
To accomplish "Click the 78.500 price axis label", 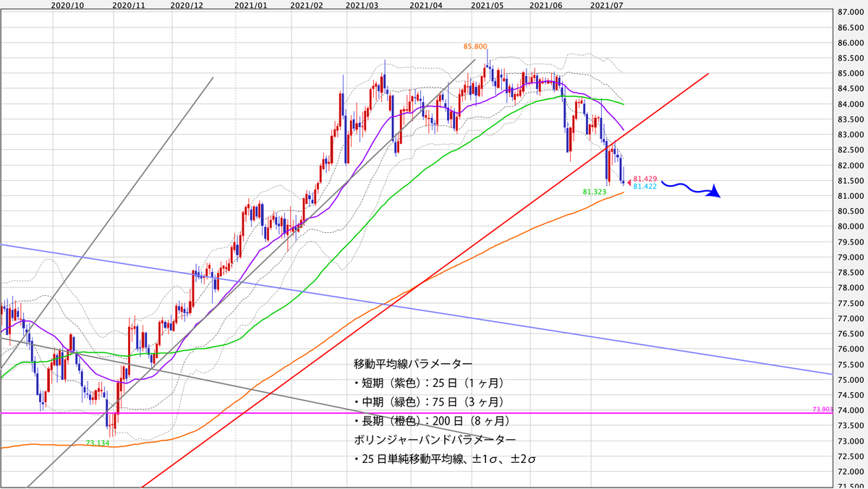I will pyautogui.click(x=852, y=273).
